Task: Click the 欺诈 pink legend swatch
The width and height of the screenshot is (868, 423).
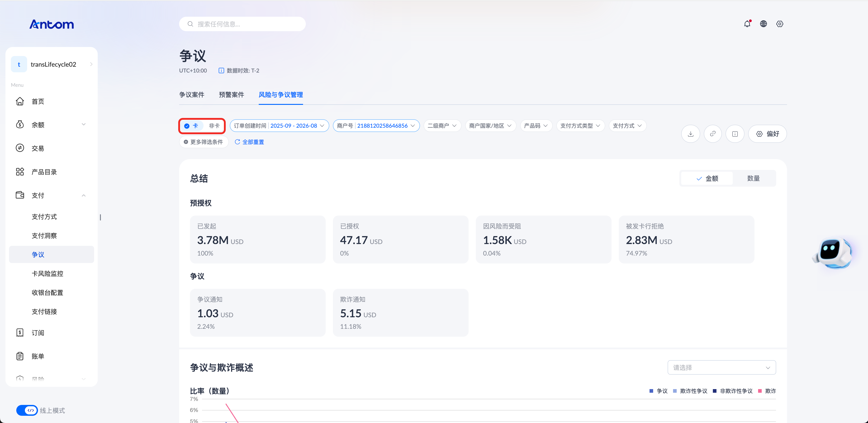Action: (x=760, y=391)
